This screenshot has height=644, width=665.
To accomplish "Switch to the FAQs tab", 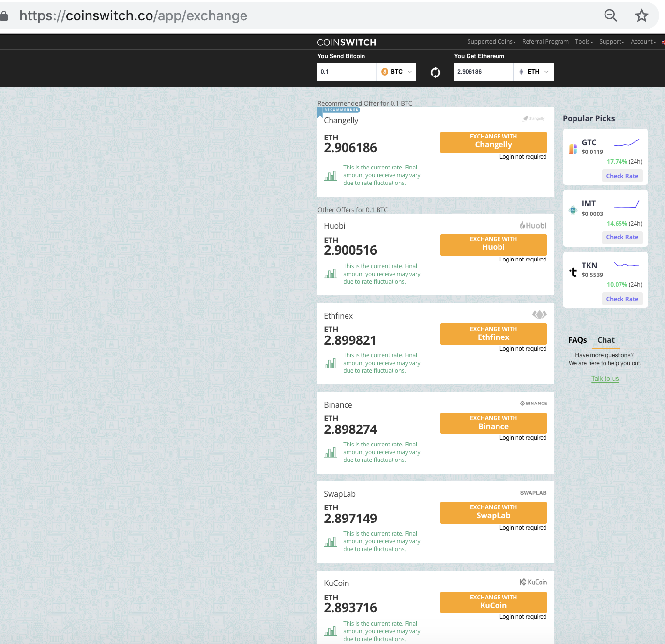I will click(x=577, y=340).
